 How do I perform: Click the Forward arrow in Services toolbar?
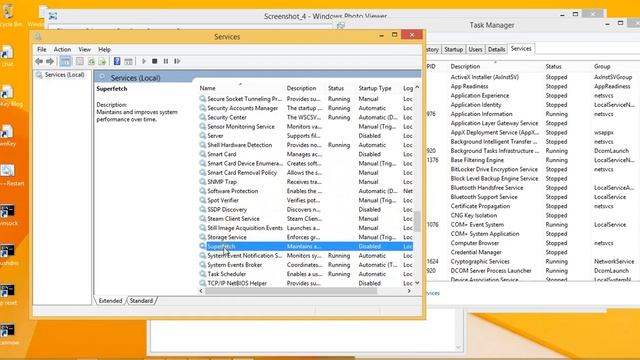(50, 61)
